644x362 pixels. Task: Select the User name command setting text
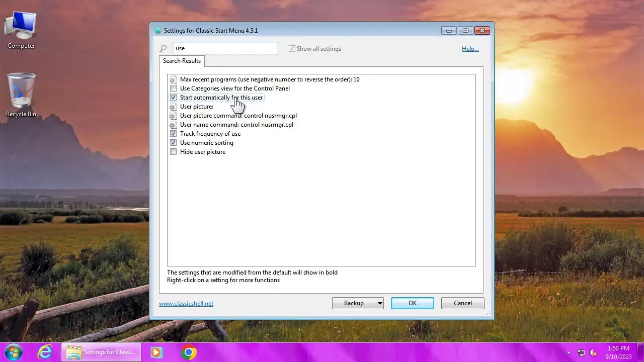click(x=236, y=125)
